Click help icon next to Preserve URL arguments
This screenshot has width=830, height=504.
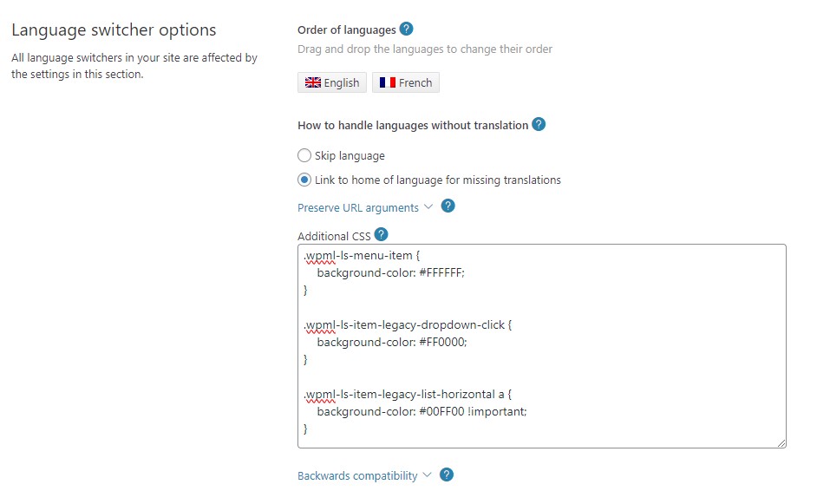(448, 206)
